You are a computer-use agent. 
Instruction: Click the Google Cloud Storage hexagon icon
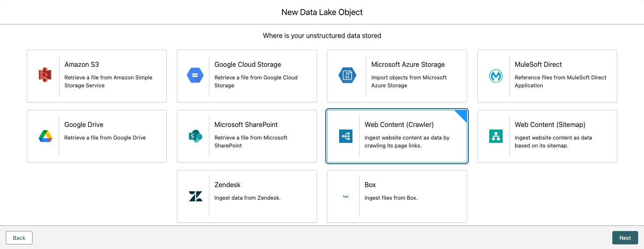click(x=195, y=76)
